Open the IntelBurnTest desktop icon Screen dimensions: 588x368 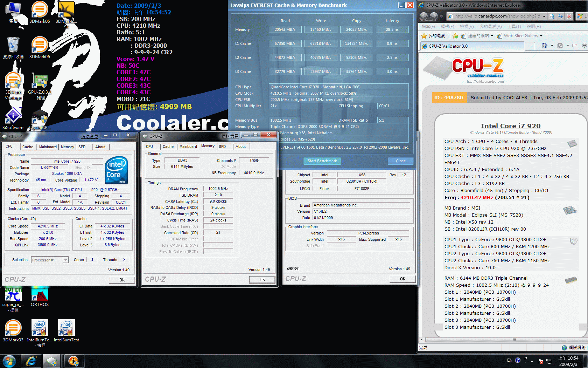coord(66,330)
